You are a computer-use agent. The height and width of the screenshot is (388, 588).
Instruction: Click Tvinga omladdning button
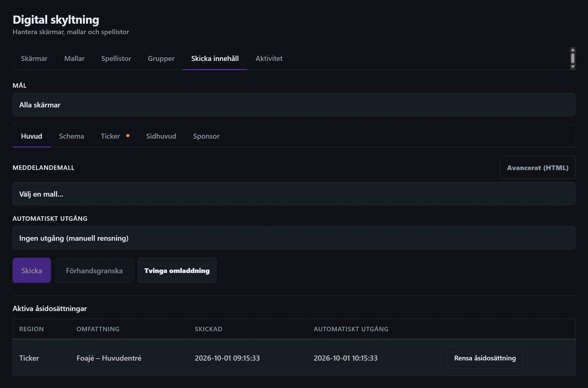coord(177,270)
